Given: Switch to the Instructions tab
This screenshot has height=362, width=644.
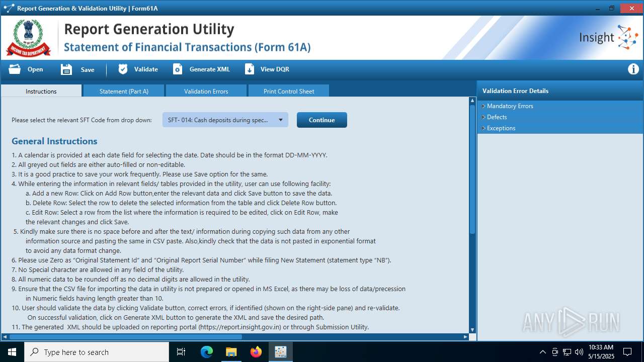Looking at the screenshot, I should coord(41,91).
